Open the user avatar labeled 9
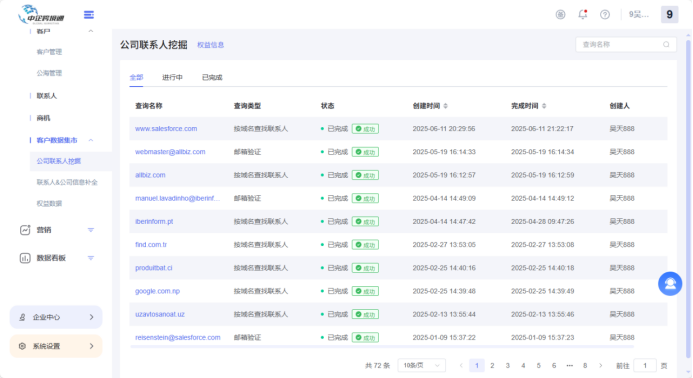This screenshot has height=378, width=693. coord(670,15)
